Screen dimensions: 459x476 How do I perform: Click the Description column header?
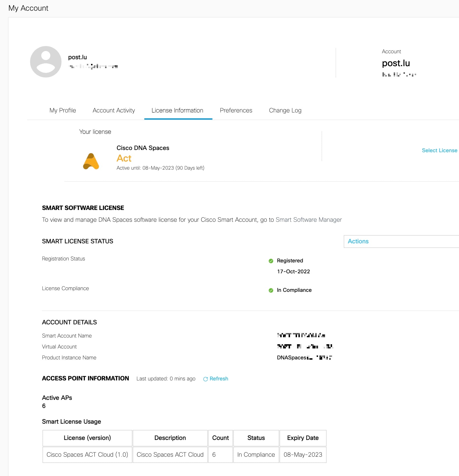coord(170,438)
